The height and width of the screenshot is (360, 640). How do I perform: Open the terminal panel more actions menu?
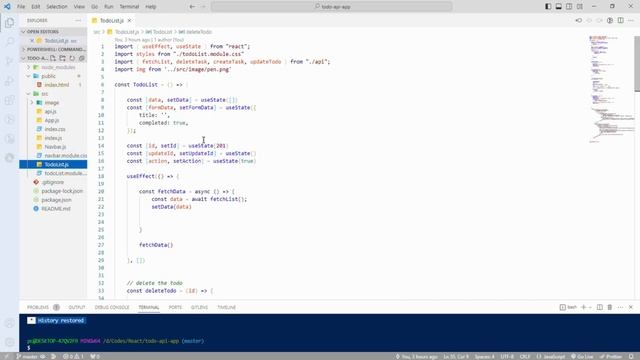(620, 307)
